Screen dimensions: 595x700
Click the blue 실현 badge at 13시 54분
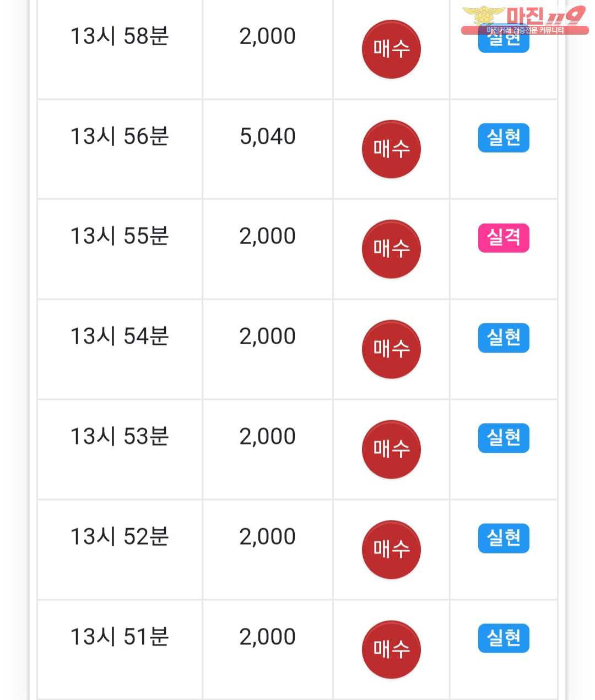[x=504, y=338]
